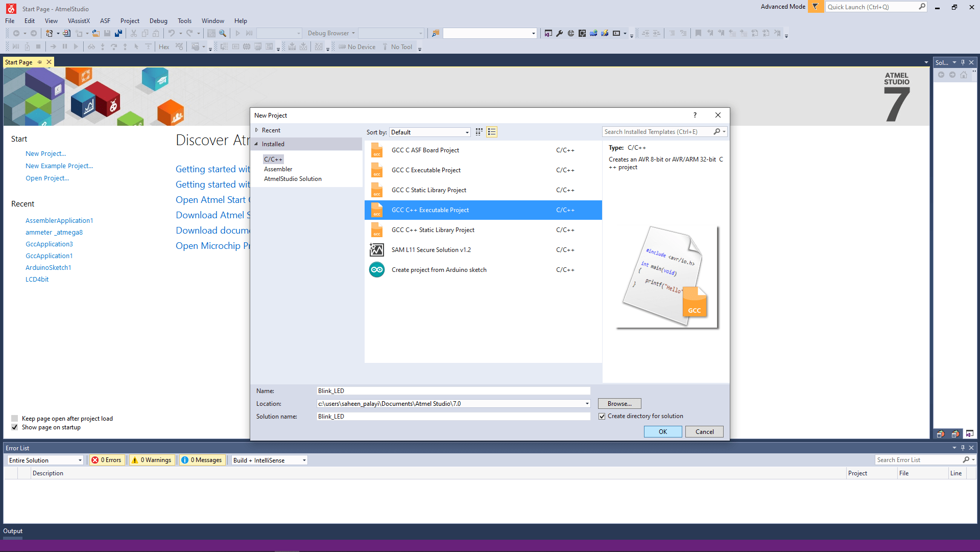Toggle Show page on startup checkbox
The height and width of the screenshot is (552, 980).
coord(14,427)
